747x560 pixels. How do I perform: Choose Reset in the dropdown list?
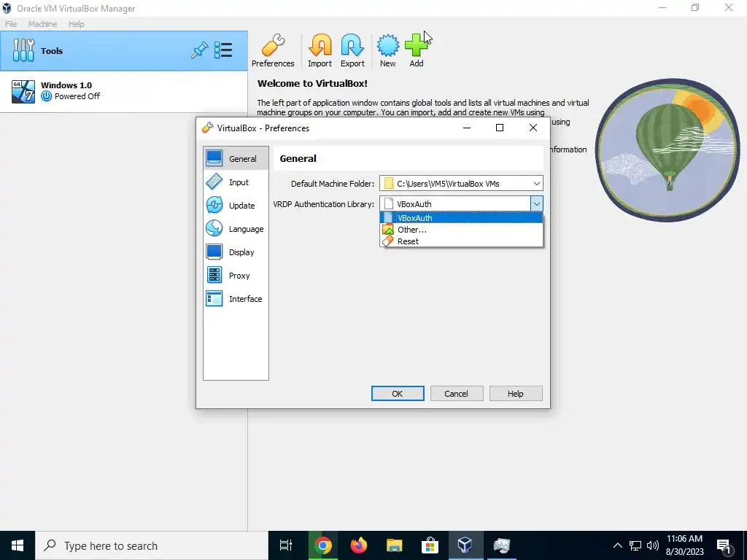click(x=461, y=241)
